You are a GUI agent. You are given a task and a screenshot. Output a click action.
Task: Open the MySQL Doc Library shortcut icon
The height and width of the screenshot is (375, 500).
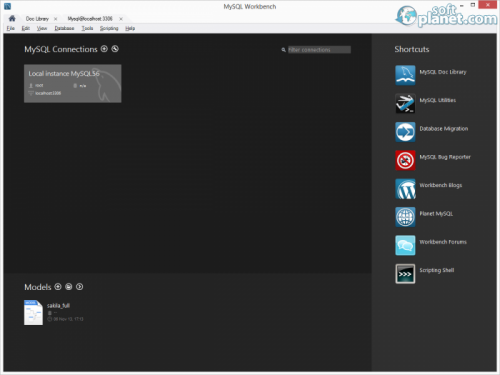point(405,75)
